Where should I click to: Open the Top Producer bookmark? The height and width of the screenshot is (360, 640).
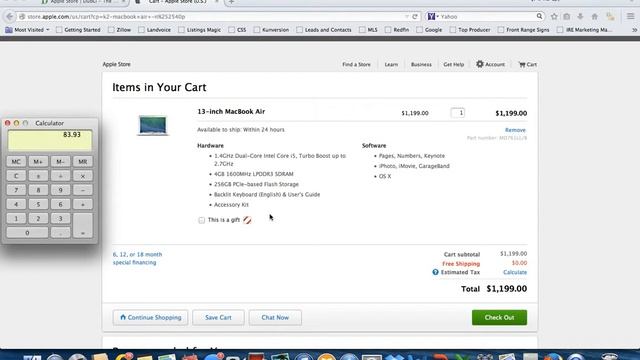[470, 30]
